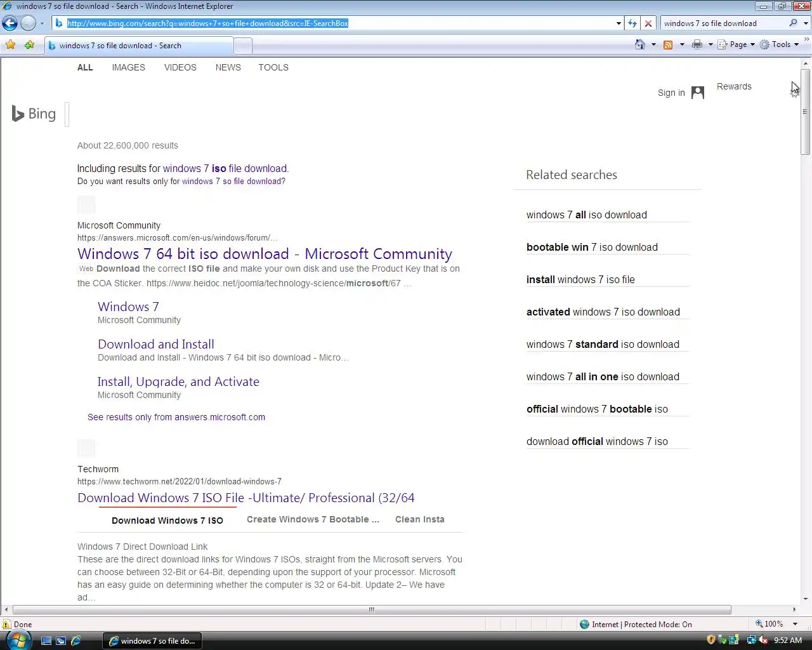Click related search 'windows 7 all in one iso download'
This screenshot has height=650, width=812.
click(x=603, y=376)
